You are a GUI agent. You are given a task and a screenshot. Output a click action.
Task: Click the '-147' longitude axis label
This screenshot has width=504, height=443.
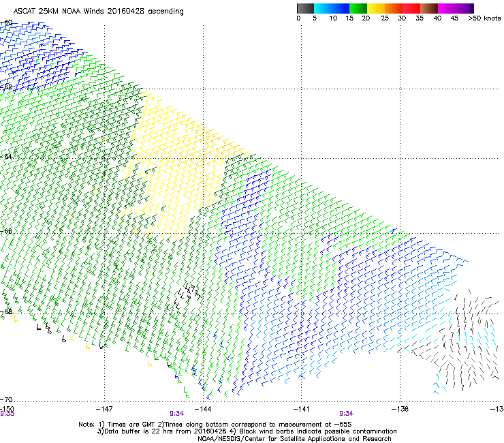click(104, 409)
